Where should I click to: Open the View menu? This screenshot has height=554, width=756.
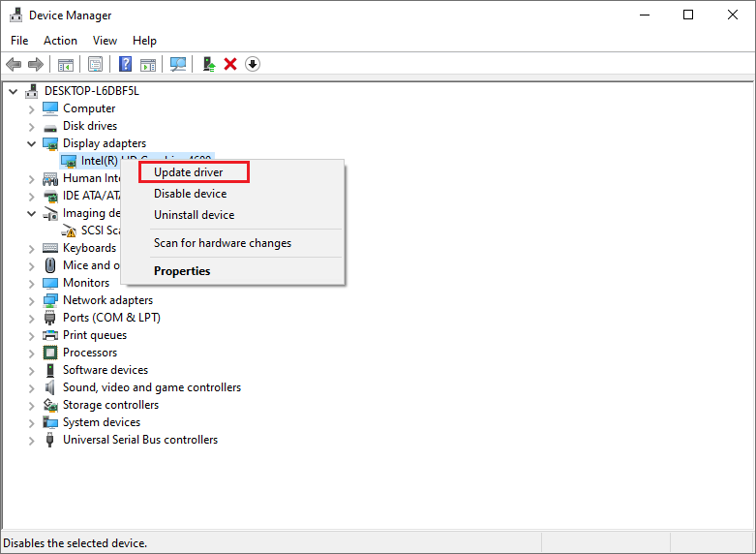point(105,41)
